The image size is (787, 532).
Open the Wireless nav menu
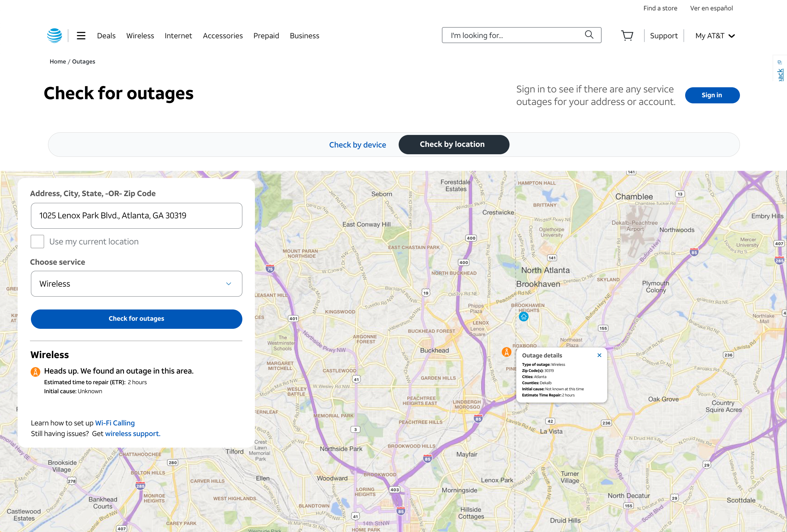[140, 35]
